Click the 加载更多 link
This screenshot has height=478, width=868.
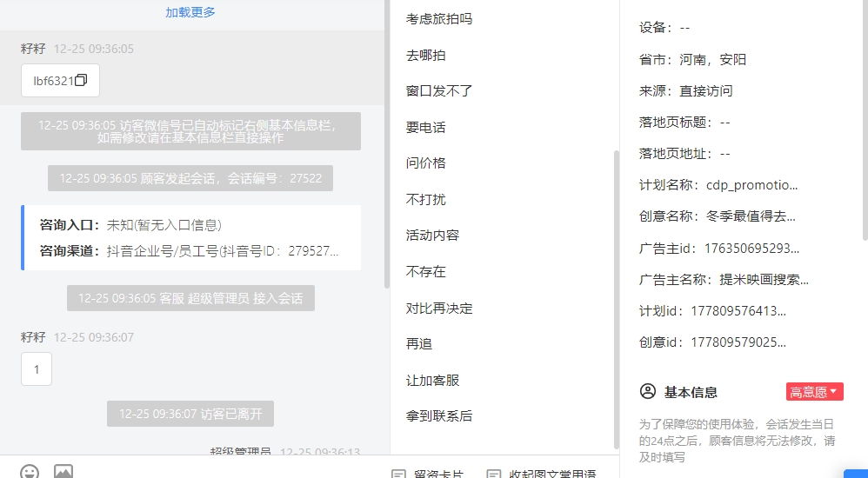(190, 12)
